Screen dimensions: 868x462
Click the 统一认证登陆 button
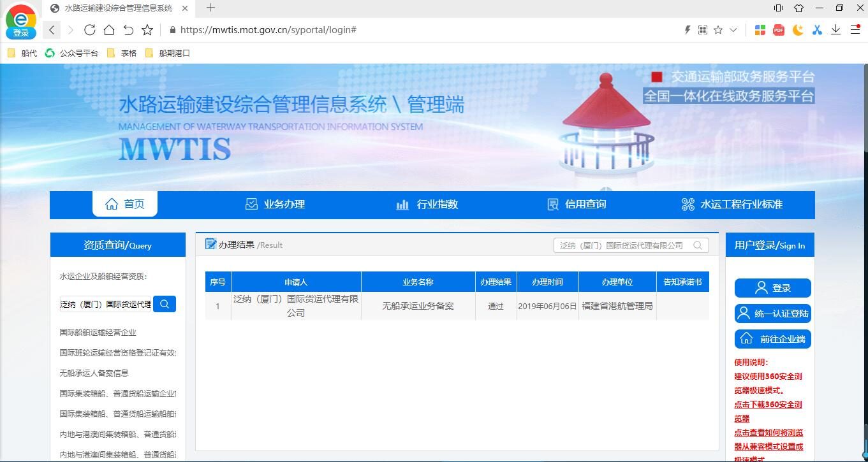(773, 314)
